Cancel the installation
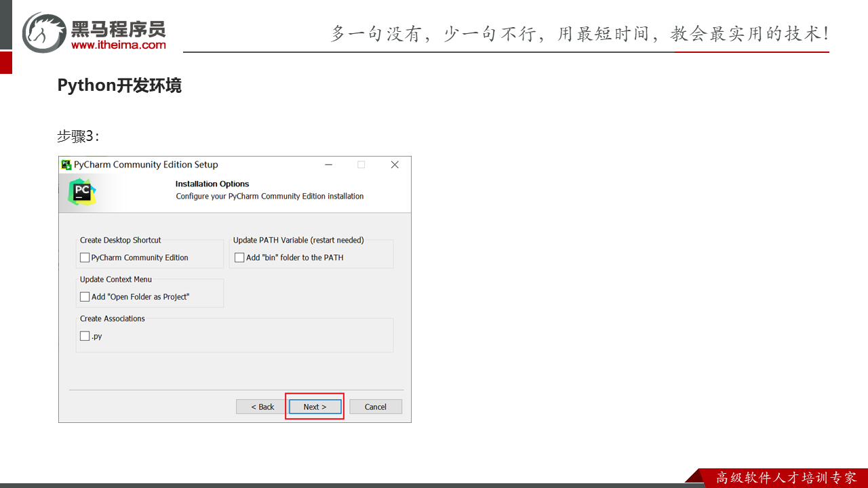This screenshot has height=488, width=868. [x=376, y=407]
